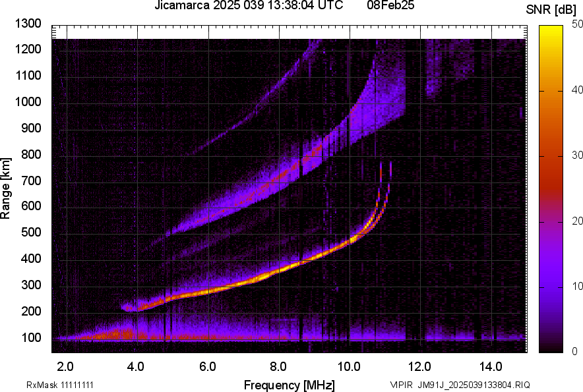Viewport: 583px width, 392px height.
Task: Click the 300 range tick label
Action: click(31, 285)
